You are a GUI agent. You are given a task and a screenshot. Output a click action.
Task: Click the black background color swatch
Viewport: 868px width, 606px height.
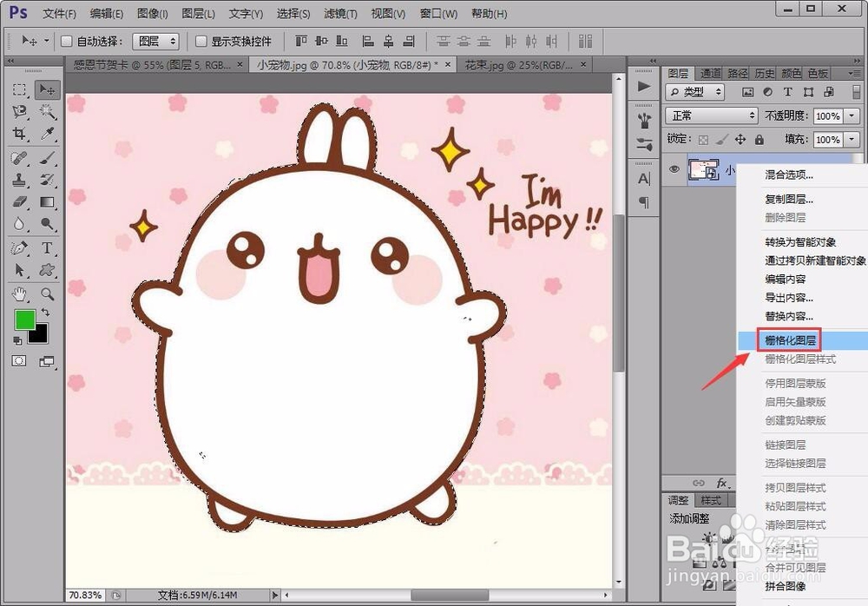pos(41,335)
